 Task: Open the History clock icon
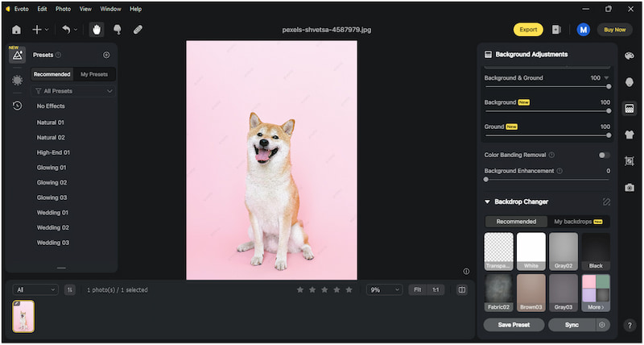[17, 106]
